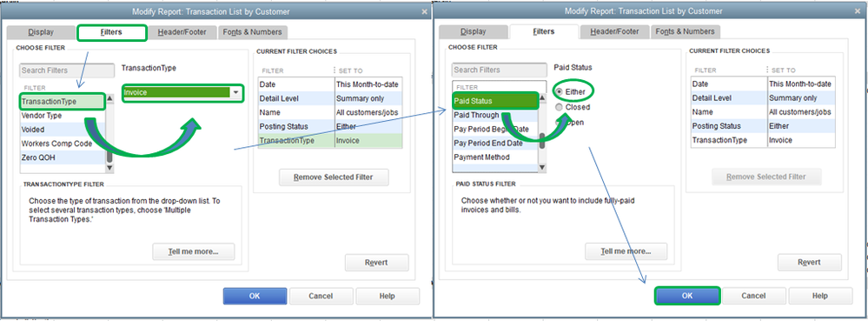This screenshot has height=321, width=868.
Task: Click OK in the right dialog
Action: (x=687, y=296)
